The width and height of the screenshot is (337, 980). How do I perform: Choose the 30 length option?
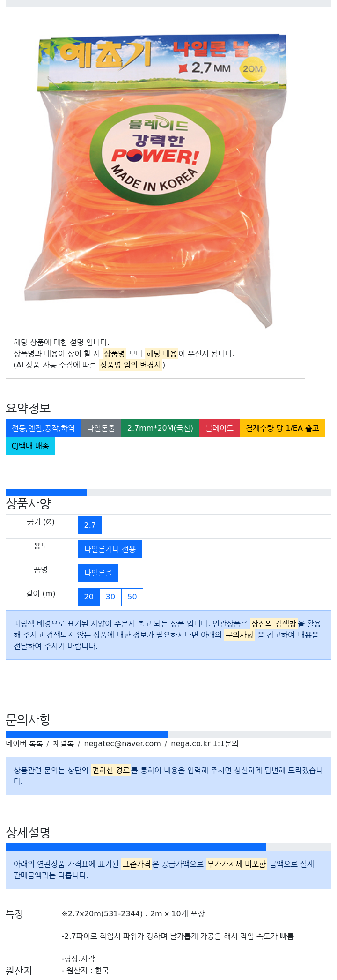click(x=110, y=597)
